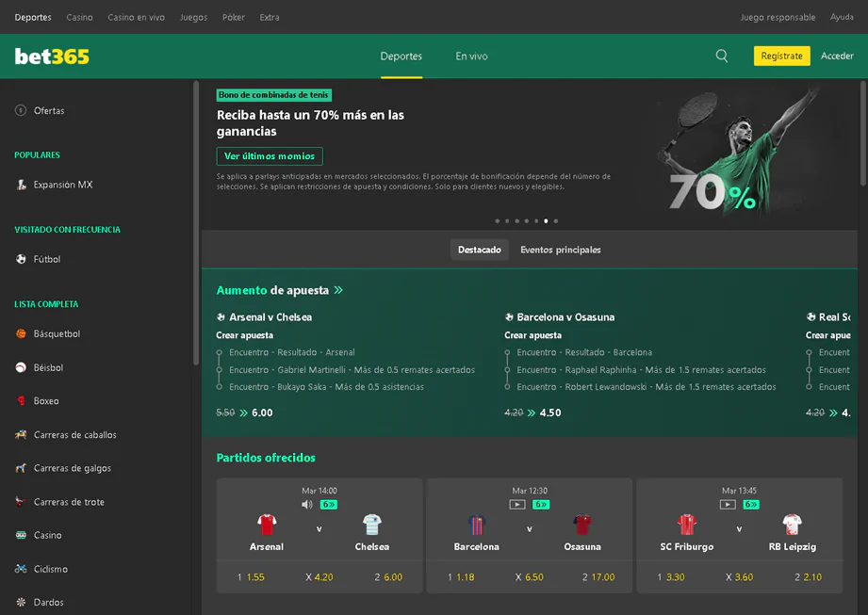
Task: Click the search magnifier icon
Action: coord(722,56)
